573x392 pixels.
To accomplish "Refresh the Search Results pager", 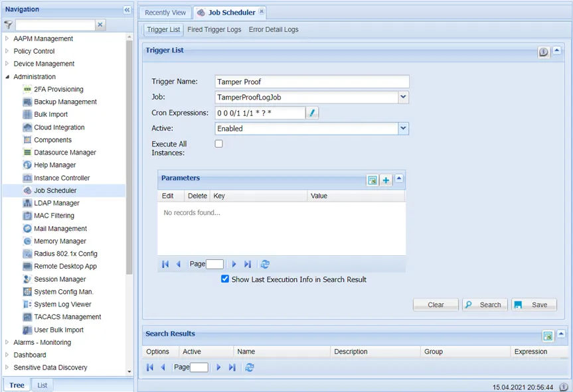I will pos(250,367).
